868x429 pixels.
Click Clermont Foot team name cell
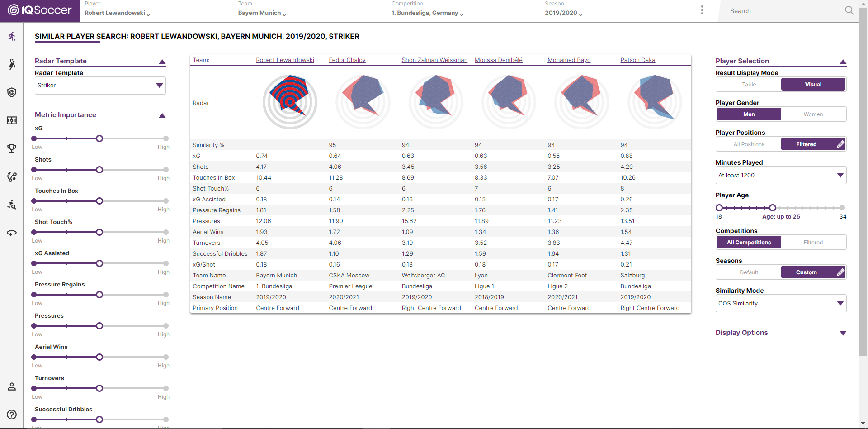[567, 276]
